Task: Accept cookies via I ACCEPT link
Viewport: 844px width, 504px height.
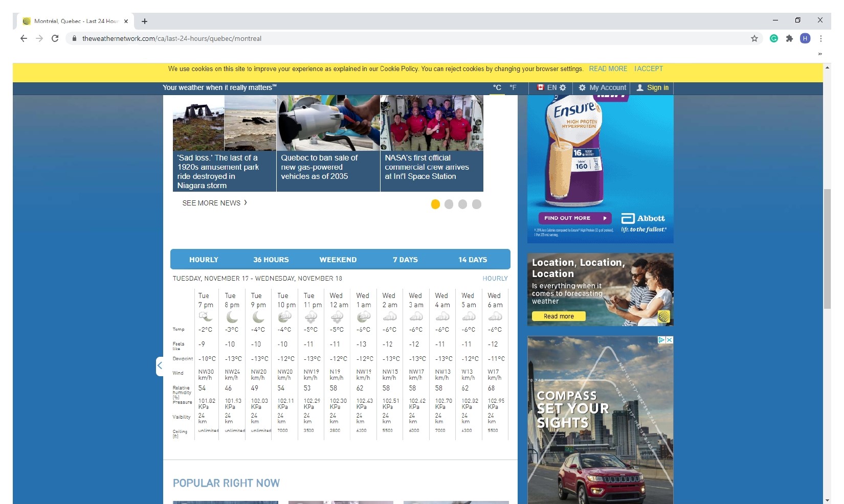Action: [648, 68]
